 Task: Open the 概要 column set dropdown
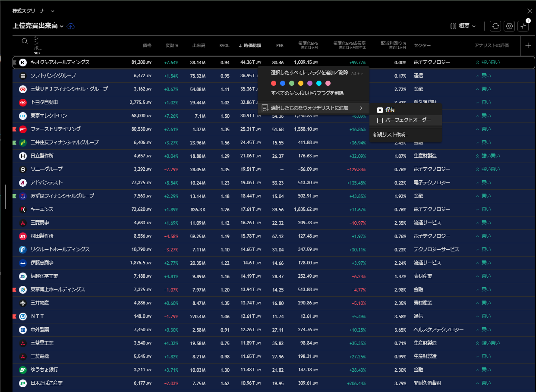pos(463,26)
